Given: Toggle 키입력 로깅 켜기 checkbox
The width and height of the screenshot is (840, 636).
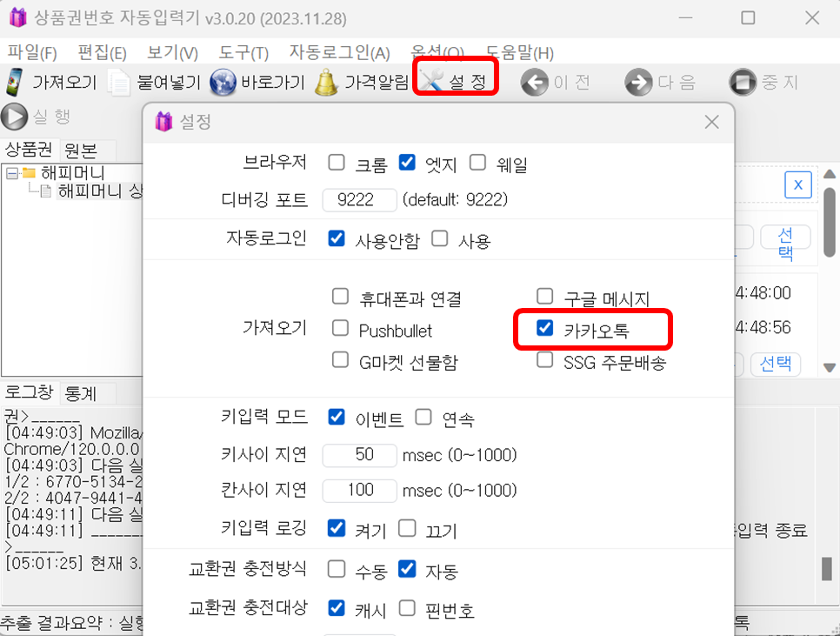Looking at the screenshot, I should coord(337,528).
